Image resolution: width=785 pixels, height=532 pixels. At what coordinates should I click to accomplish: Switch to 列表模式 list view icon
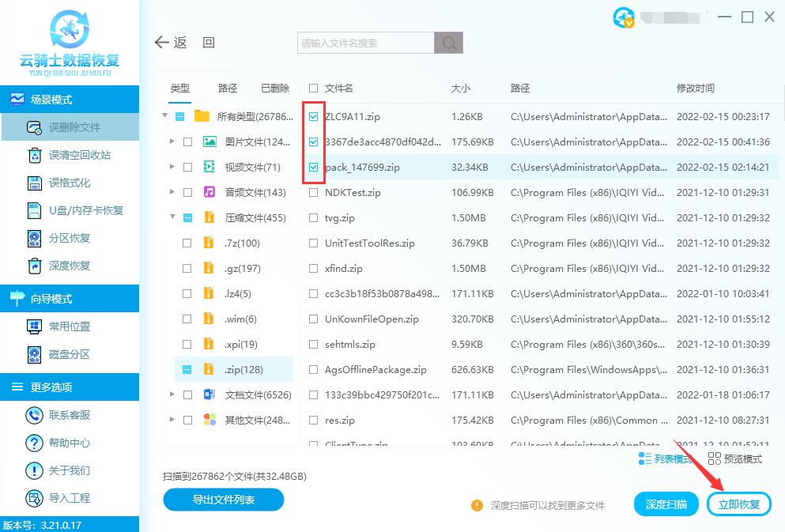[x=645, y=458]
